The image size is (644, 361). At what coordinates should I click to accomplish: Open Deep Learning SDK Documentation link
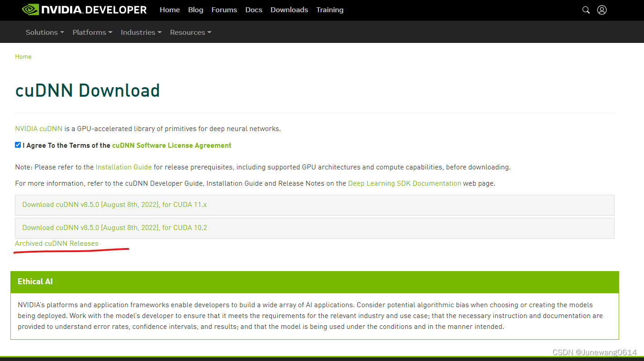point(405,183)
